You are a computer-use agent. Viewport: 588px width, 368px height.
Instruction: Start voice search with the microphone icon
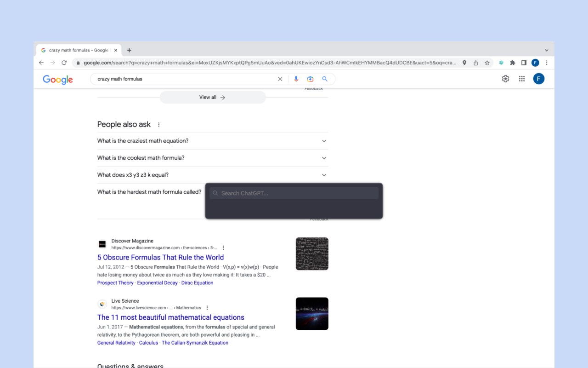tap(296, 79)
